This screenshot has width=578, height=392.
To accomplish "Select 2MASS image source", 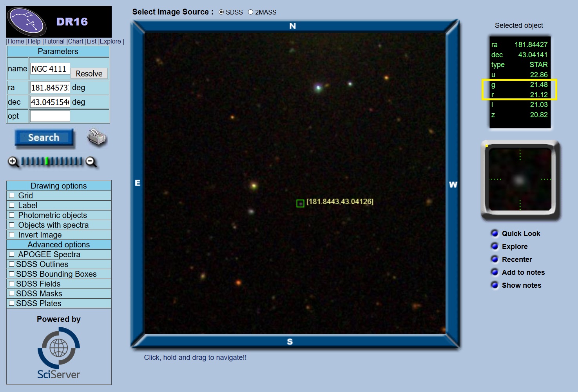I will coord(251,12).
